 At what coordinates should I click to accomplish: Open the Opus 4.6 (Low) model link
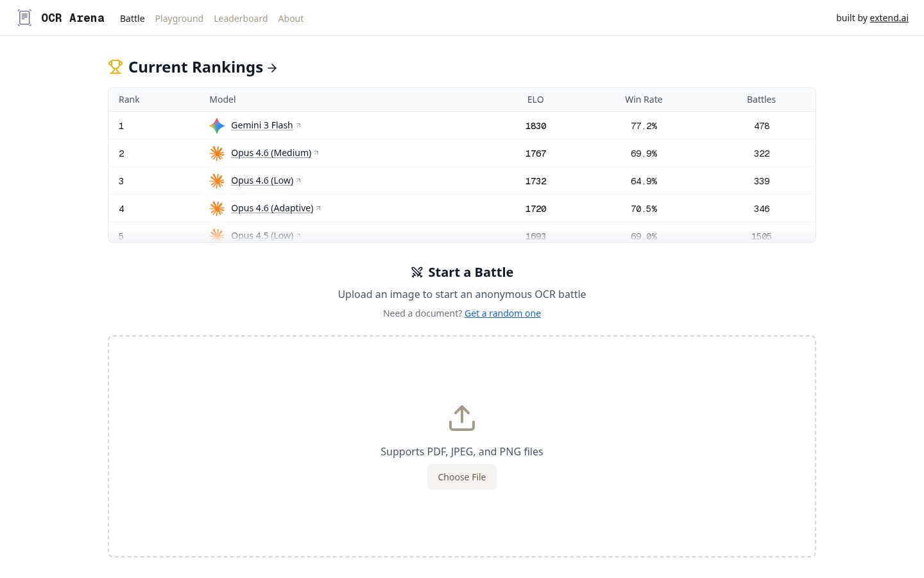pos(262,180)
